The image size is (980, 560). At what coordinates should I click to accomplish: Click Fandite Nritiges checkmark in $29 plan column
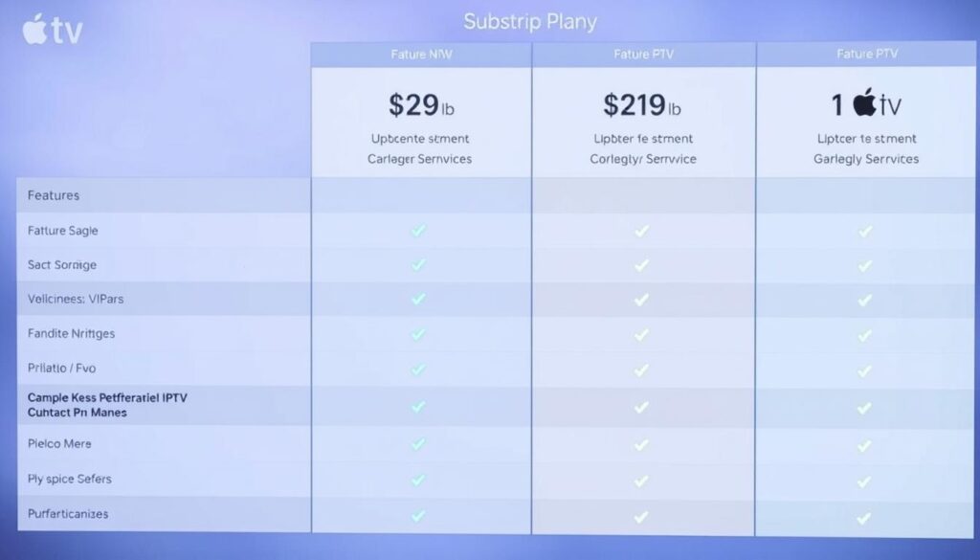418,334
